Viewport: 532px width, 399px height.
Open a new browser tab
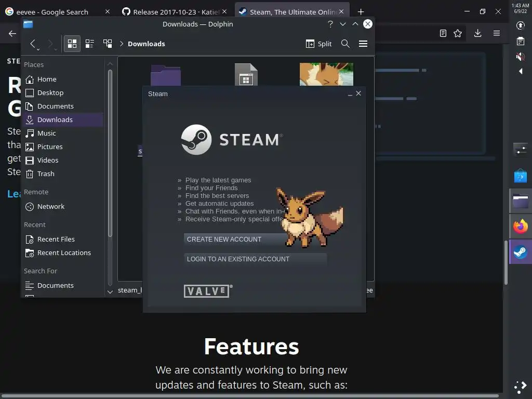(361, 12)
